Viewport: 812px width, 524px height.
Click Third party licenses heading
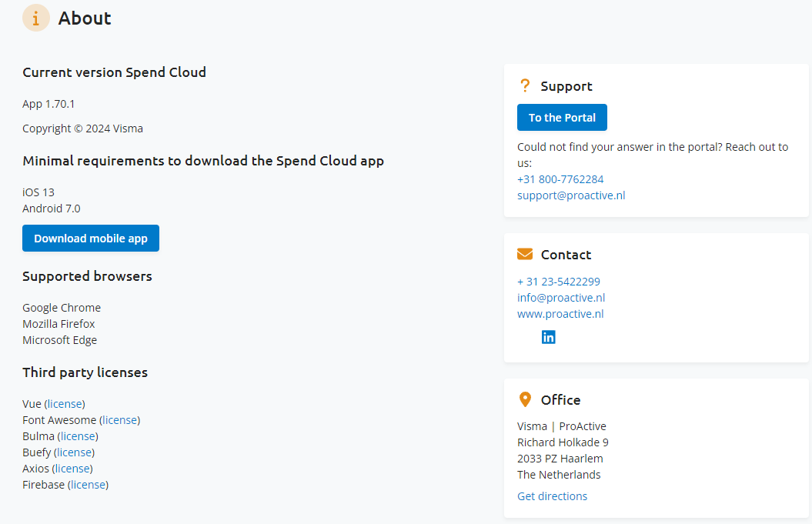[x=85, y=372]
